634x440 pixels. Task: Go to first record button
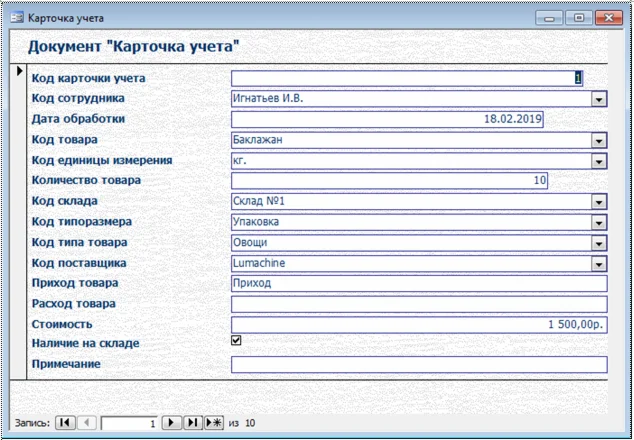click(65, 423)
